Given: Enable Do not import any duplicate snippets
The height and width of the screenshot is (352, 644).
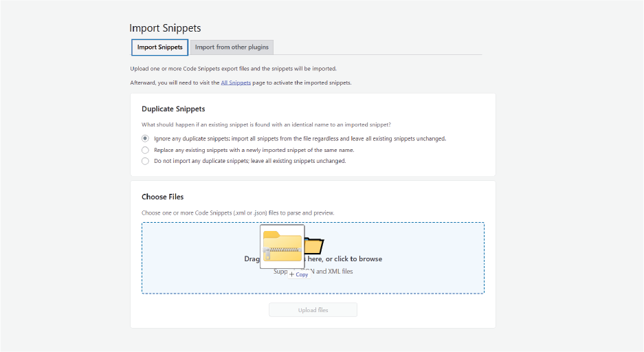Looking at the screenshot, I should coord(145,161).
